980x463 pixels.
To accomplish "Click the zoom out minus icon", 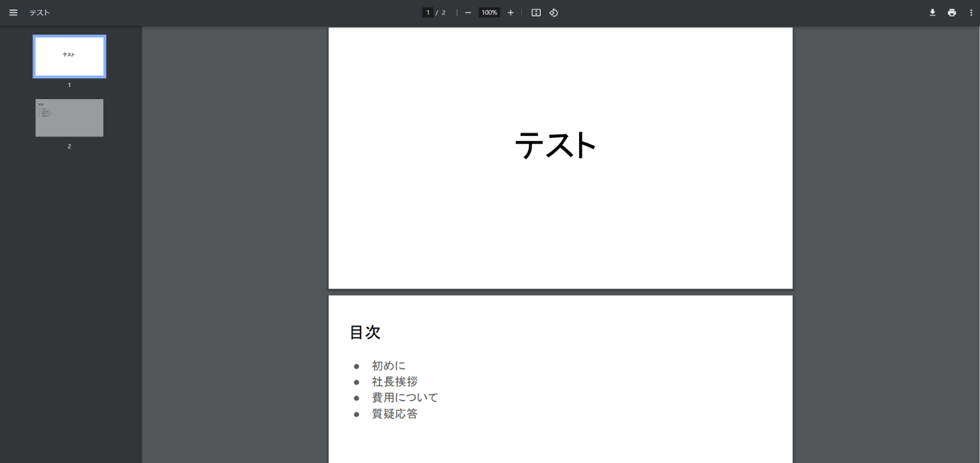I will coord(468,13).
